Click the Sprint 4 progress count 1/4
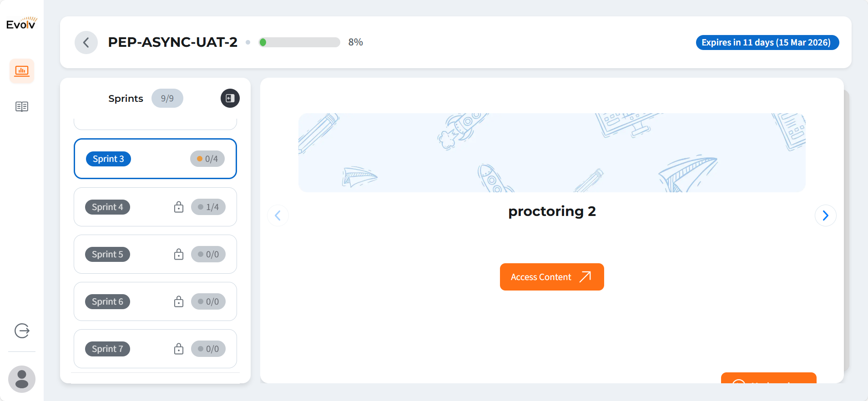 208,207
